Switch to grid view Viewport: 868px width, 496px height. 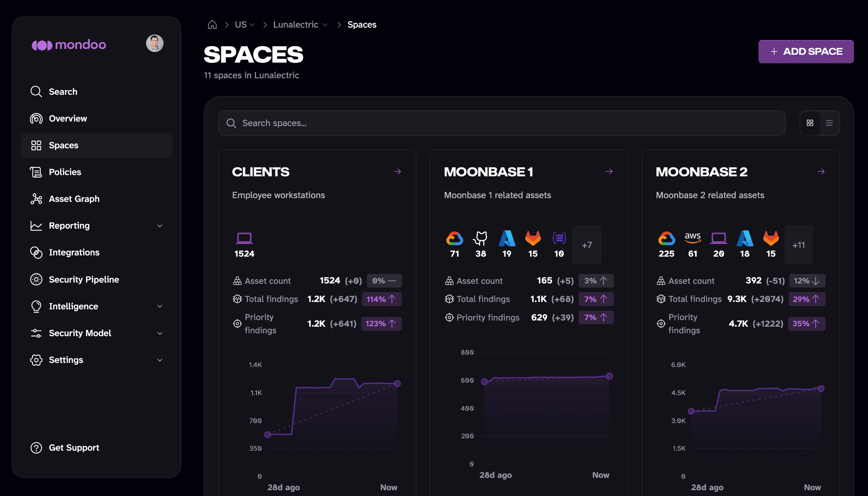[x=810, y=123]
